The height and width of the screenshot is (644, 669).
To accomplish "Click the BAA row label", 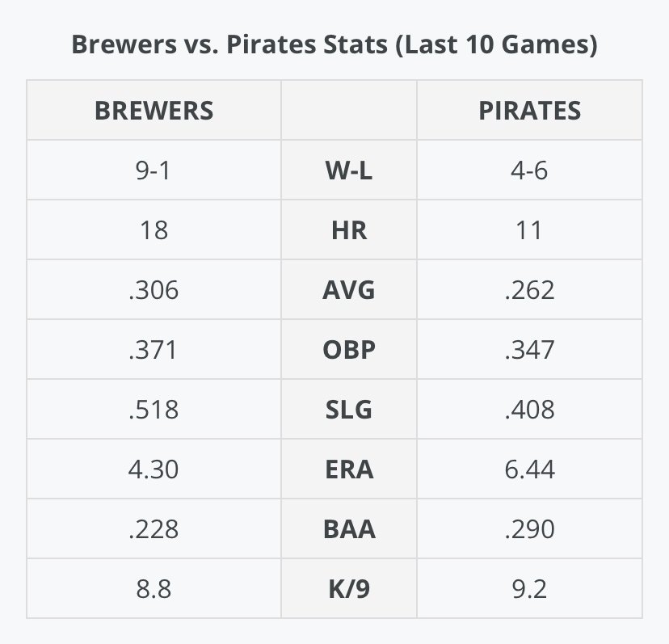I will pos(348,528).
